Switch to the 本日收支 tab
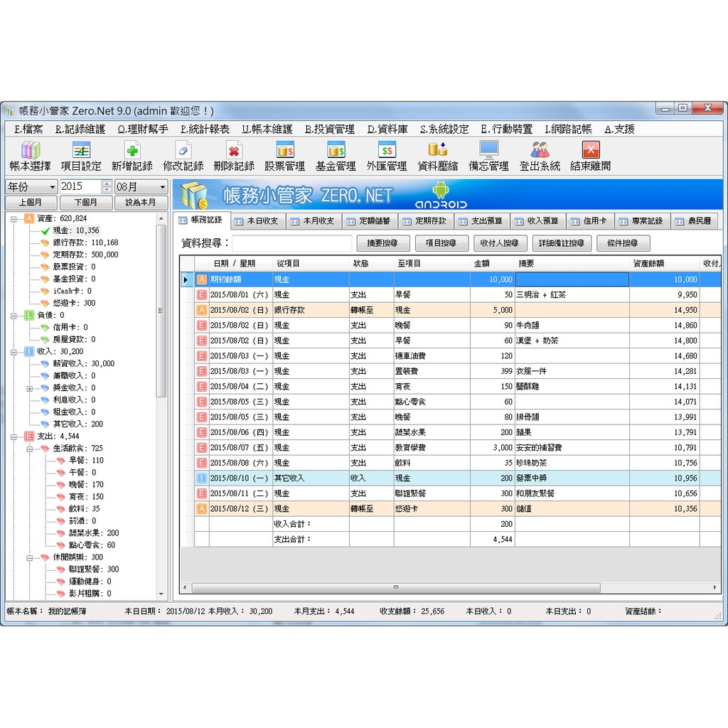Viewport: 728px width, 728px height. click(258, 221)
